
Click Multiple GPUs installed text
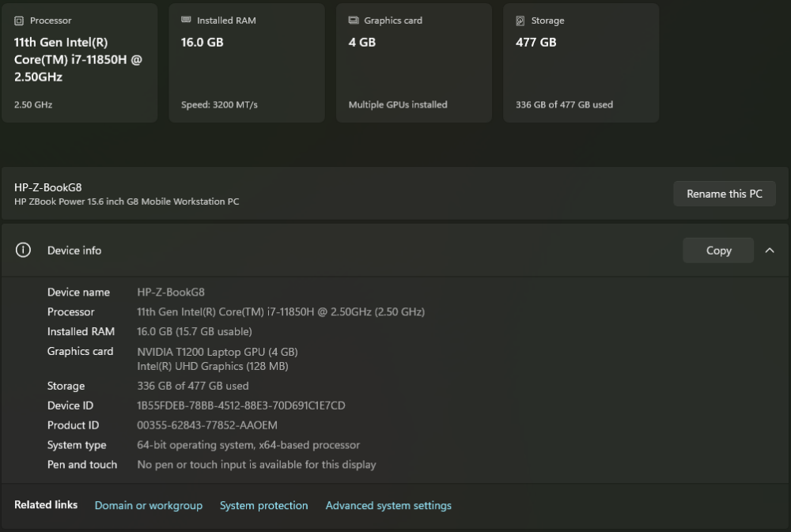pyautogui.click(x=398, y=105)
